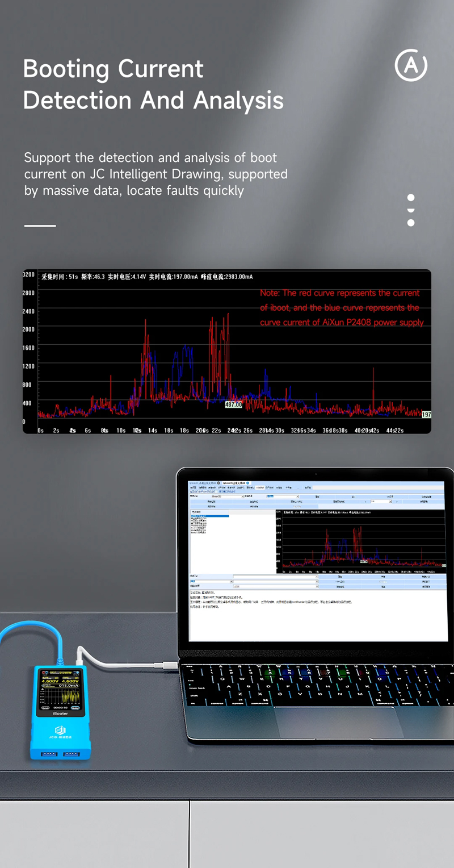
Task: Tap the highlighted blue button on iBooter screen
Action: point(75,708)
